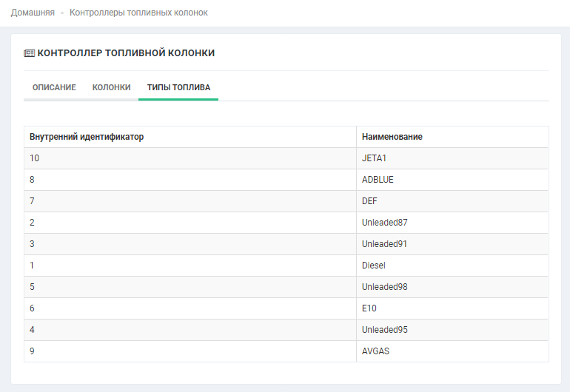Click the Unleaded95 fuel name

[x=384, y=330]
